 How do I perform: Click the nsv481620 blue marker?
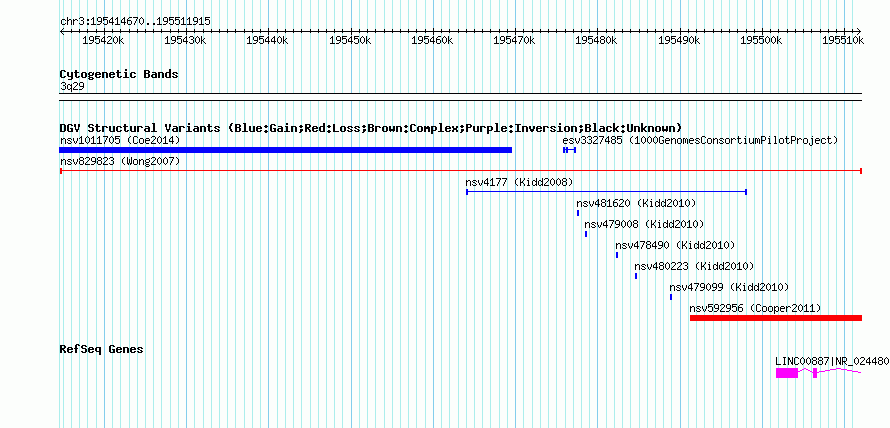click(578, 213)
